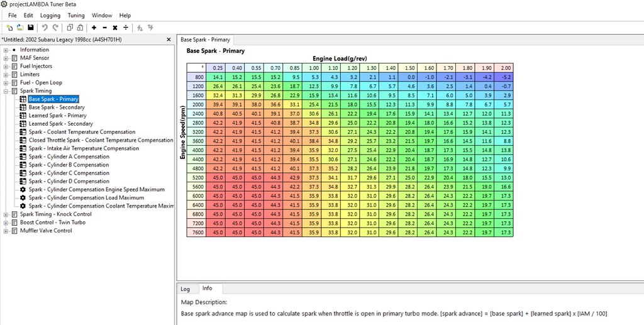Close the Untitled 2002 Subaru Legacy panel
The image size is (644, 325).
click(x=169, y=40)
